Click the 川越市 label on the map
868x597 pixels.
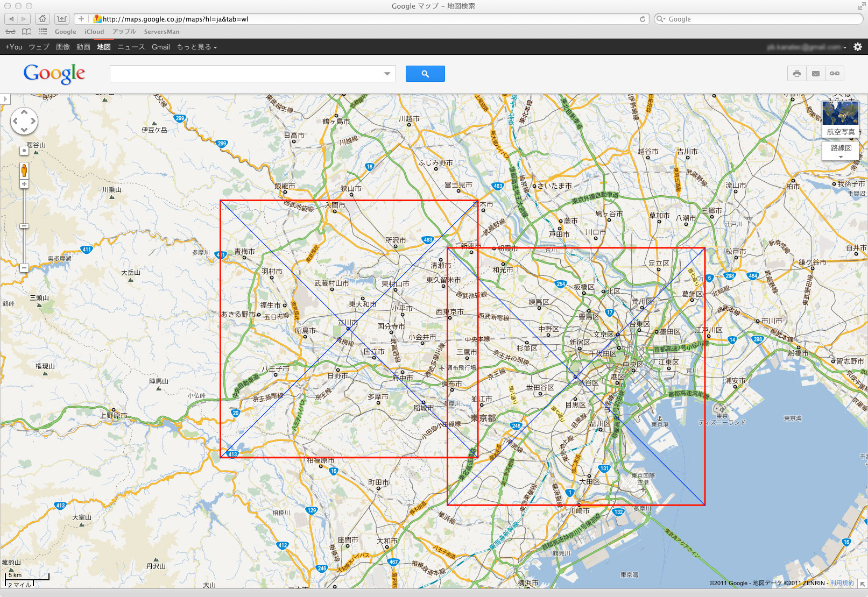pos(409,118)
